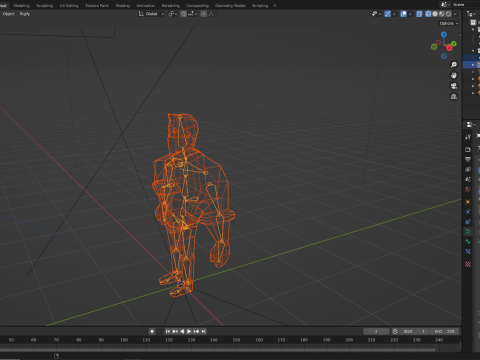This screenshot has width=480, height=360.
Task: Open the transform pivot point dropdown
Action: point(172,14)
